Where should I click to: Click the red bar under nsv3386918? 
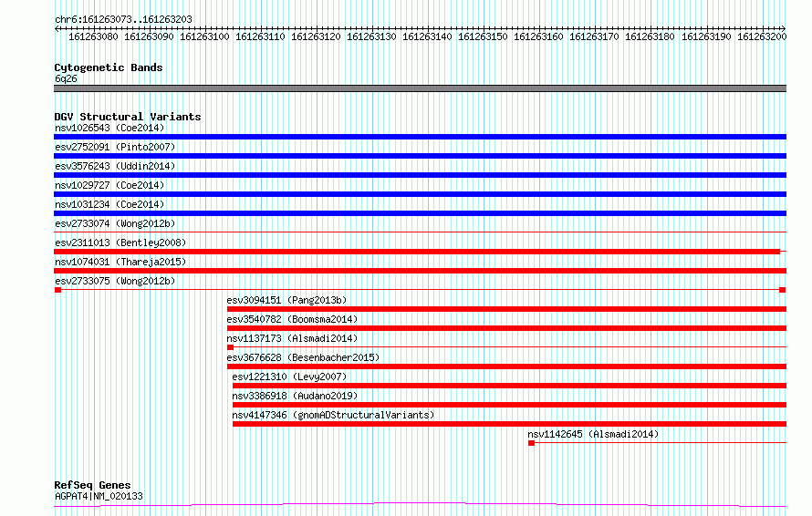point(510,405)
